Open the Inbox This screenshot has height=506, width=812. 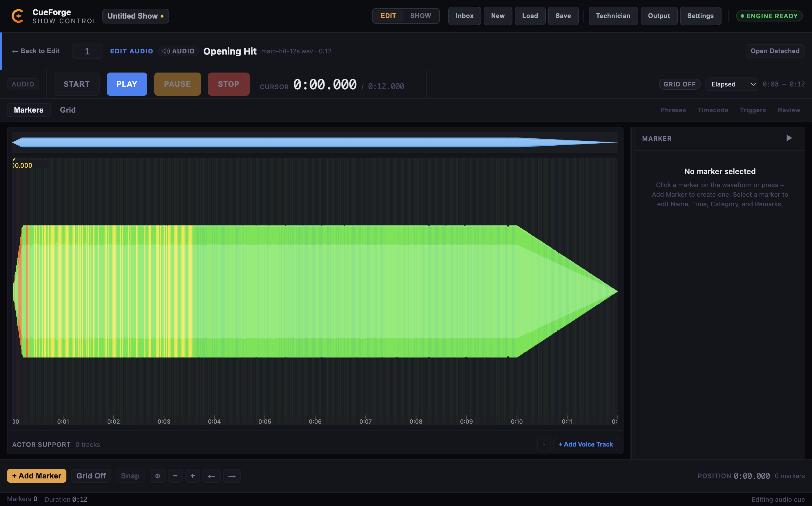tap(465, 16)
